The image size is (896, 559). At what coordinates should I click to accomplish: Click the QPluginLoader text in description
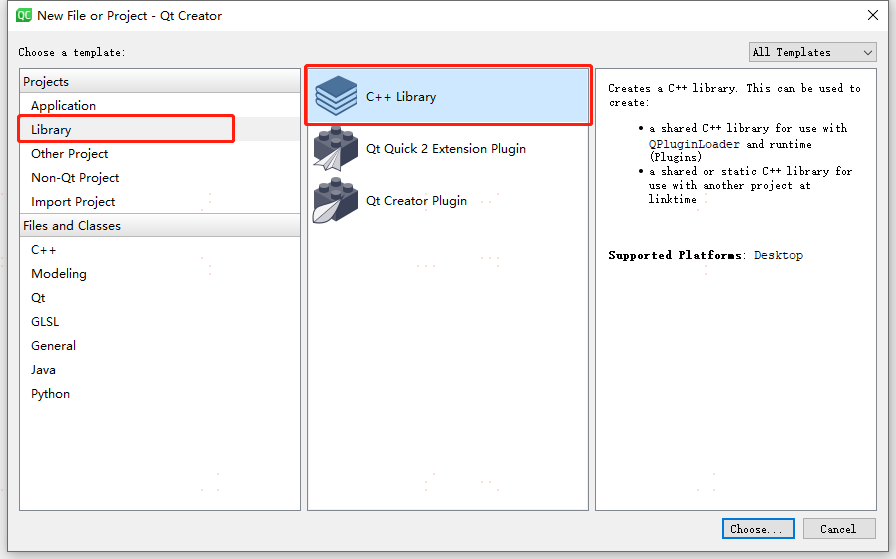pyautogui.click(x=694, y=144)
